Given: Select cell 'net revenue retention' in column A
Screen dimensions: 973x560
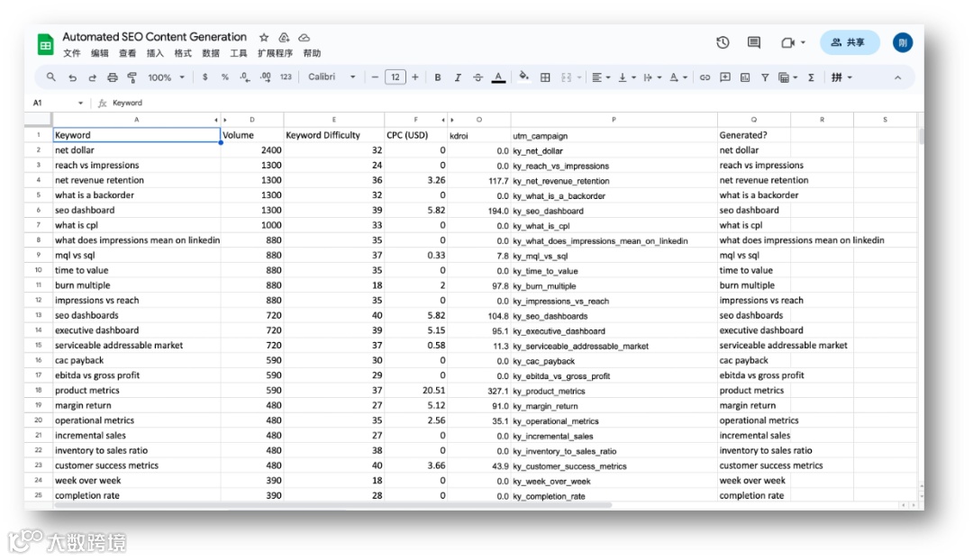Looking at the screenshot, I should [137, 180].
